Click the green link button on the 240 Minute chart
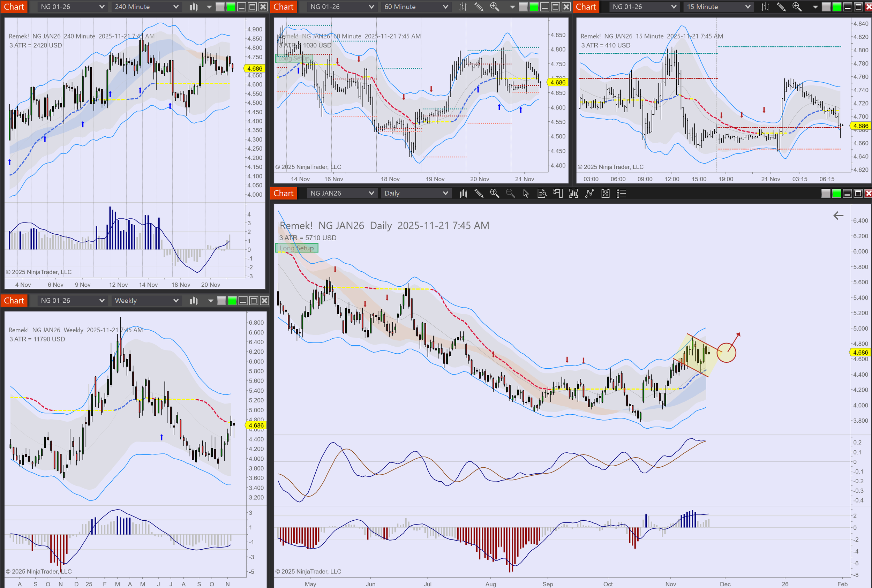The height and width of the screenshot is (588, 872). 231,7
